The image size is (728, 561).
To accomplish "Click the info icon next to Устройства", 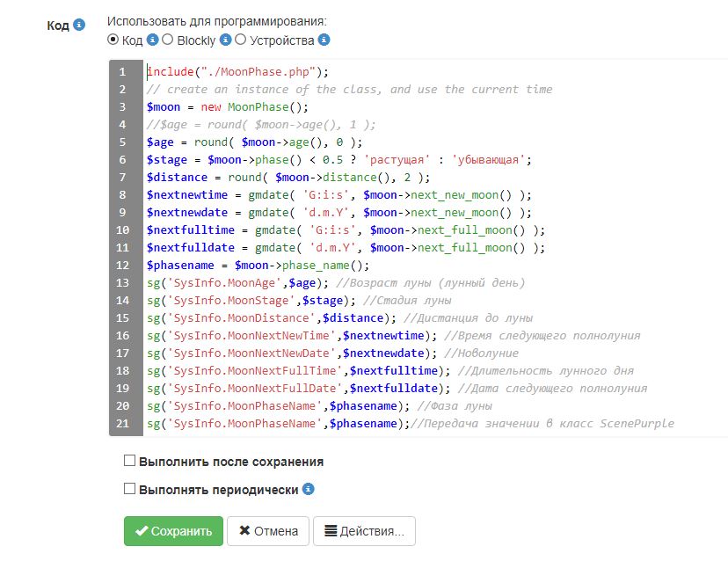I will pos(322,39).
